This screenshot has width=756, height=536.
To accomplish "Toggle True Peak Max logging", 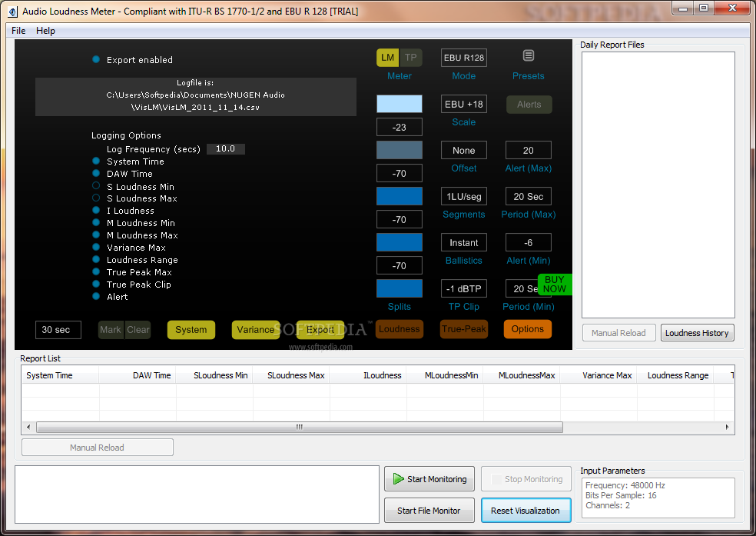I will (x=96, y=271).
